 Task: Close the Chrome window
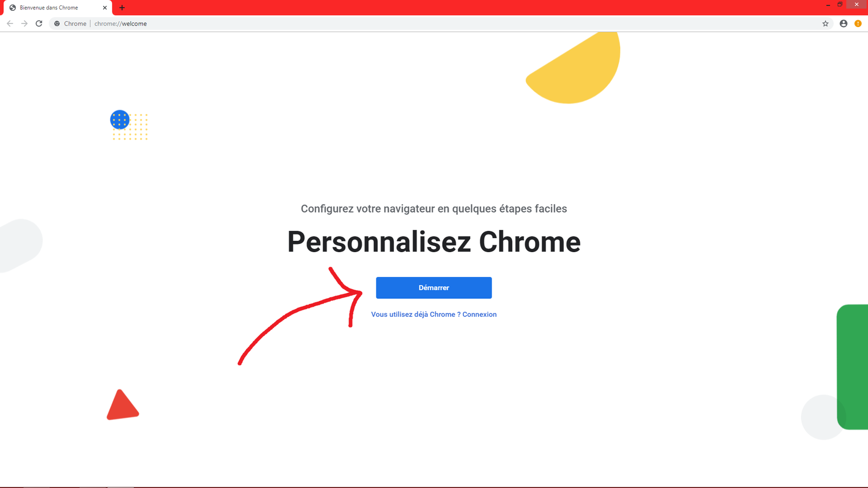pyautogui.click(x=857, y=5)
